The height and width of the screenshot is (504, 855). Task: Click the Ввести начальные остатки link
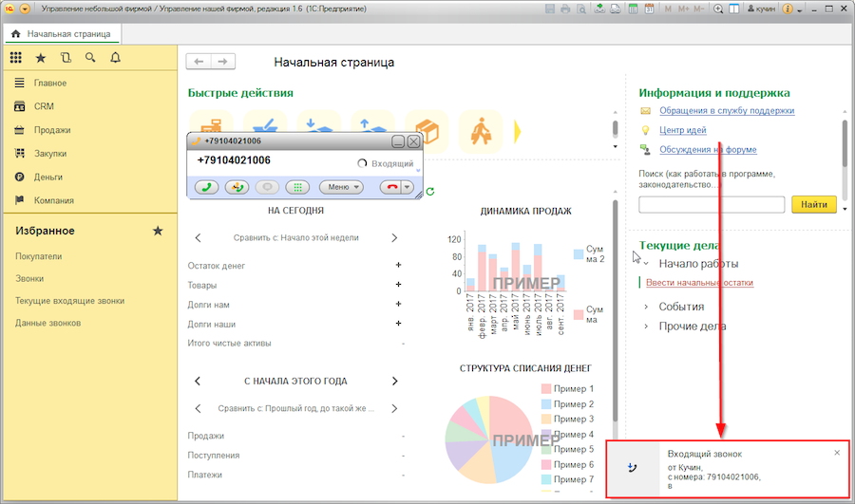pos(699,283)
